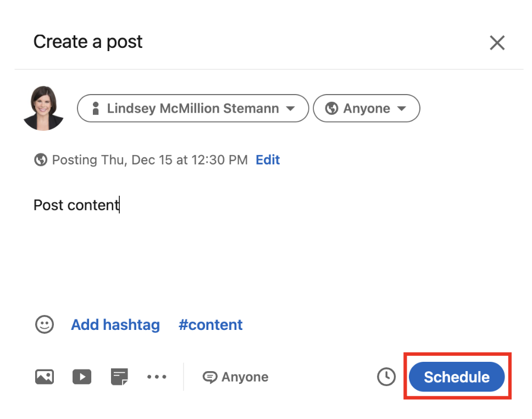Click the add document icon
Viewport: 532px width, 419px height.
click(x=119, y=377)
